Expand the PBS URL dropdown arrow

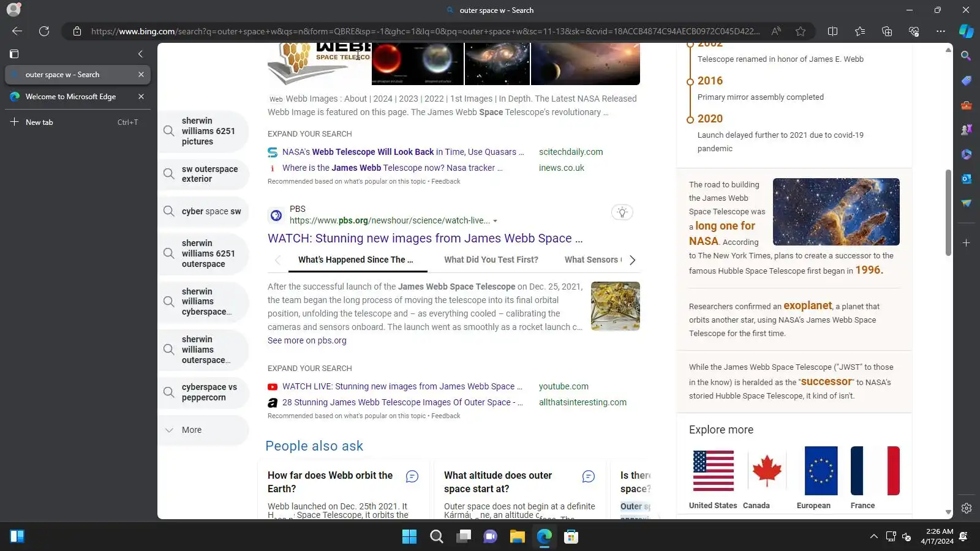(x=496, y=221)
